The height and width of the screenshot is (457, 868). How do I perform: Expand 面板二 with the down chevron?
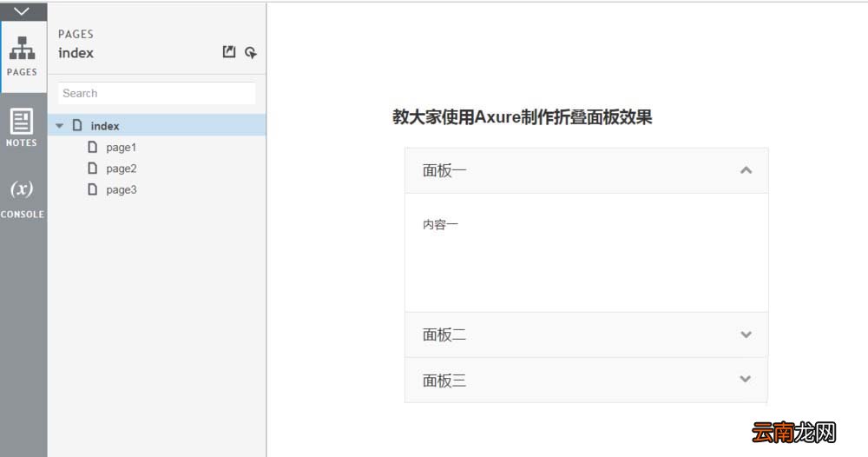pos(746,334)
